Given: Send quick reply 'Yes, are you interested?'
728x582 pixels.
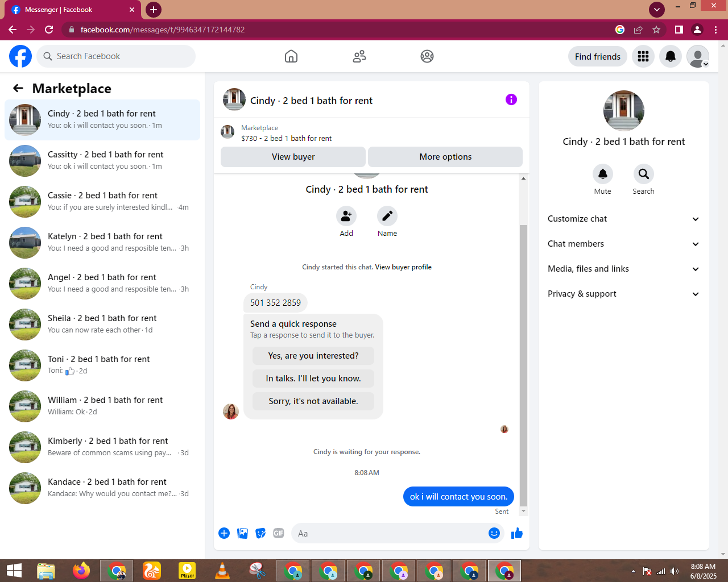Looking at the screenshot, I should 313,356.
